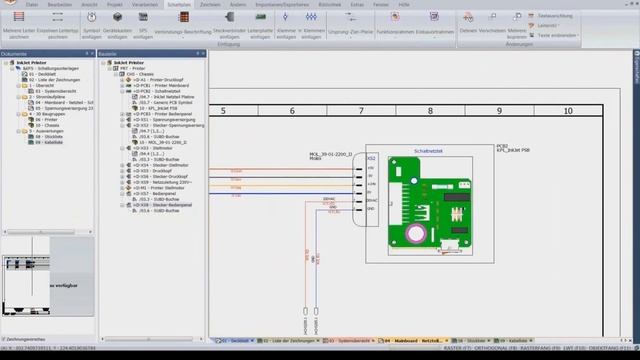Click Symbol einfügen icon
Image resolution: width=640 pixels, height=360 pixels.
point(91,17)
